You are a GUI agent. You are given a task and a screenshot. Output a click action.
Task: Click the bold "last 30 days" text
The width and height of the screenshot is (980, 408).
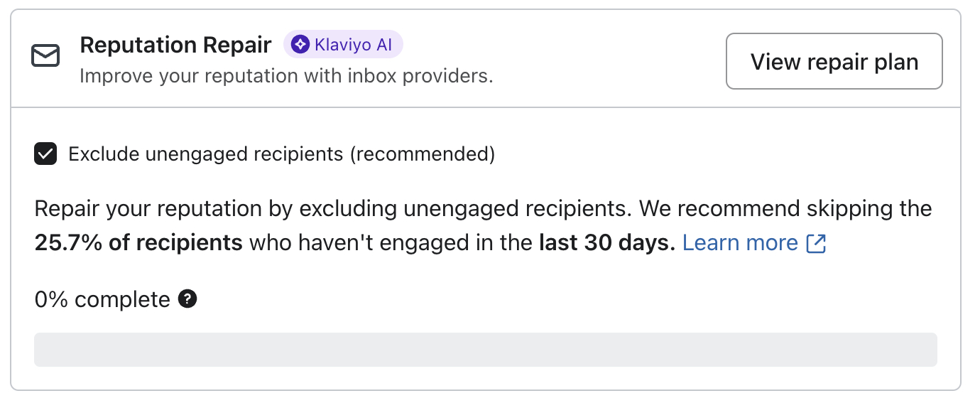pyautogui.click(x=607, y=243)
